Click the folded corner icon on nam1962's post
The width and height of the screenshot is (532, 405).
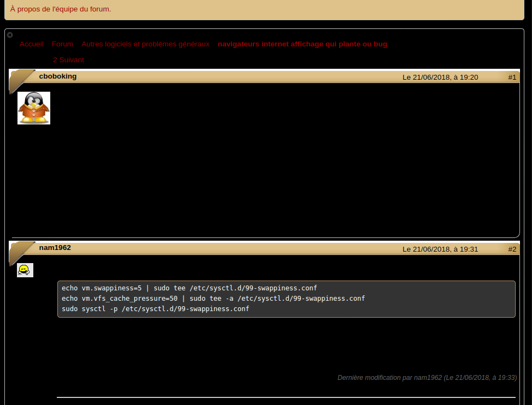(x=21, y=251)
